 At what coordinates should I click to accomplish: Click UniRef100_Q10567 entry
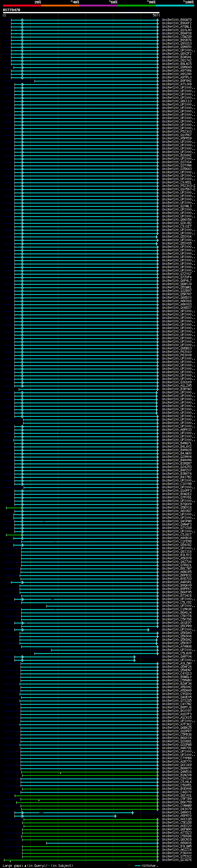pyautogui.click(x=176, y=135)
